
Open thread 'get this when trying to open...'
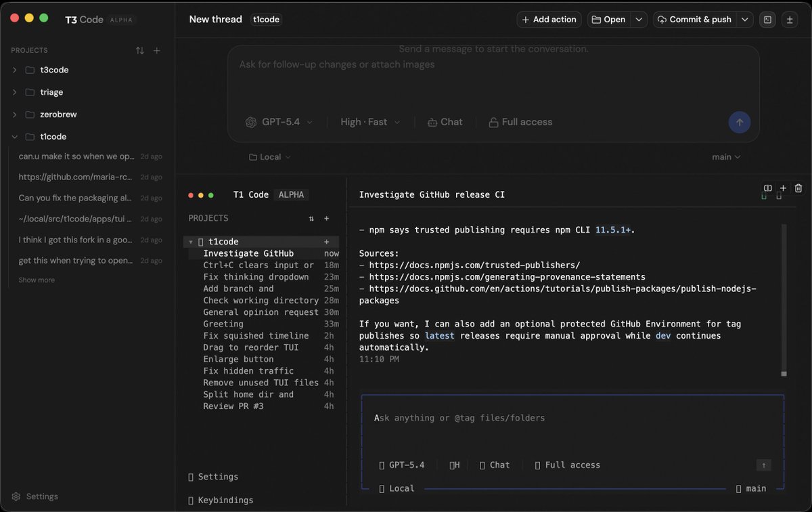pos(89,261)
